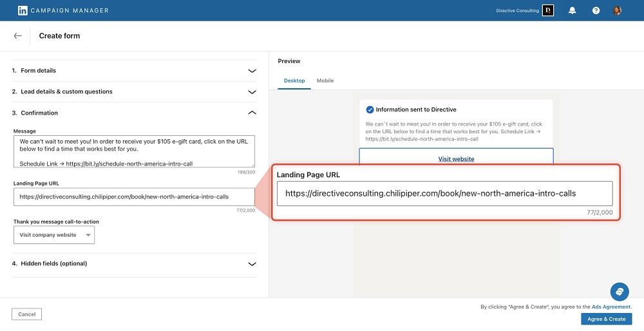Open the help question mark icon

tap(596, 10)
